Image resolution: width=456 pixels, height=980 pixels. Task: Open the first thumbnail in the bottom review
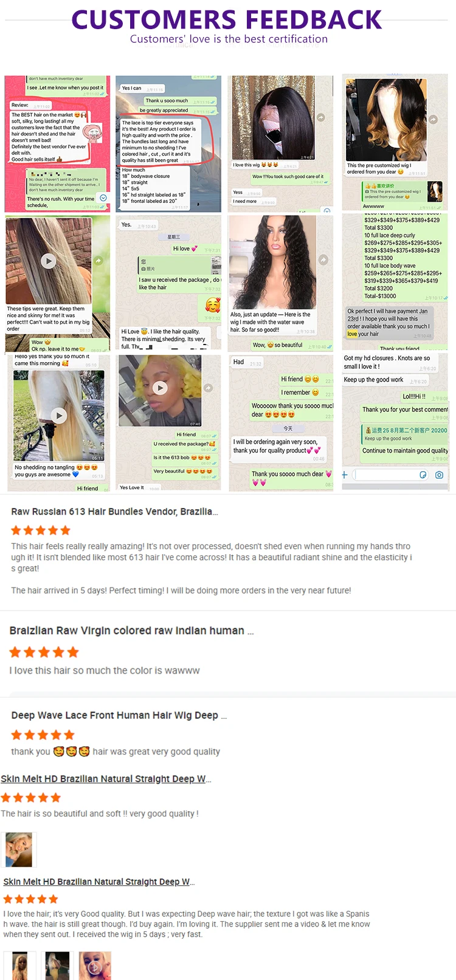(x=19, y=965)
